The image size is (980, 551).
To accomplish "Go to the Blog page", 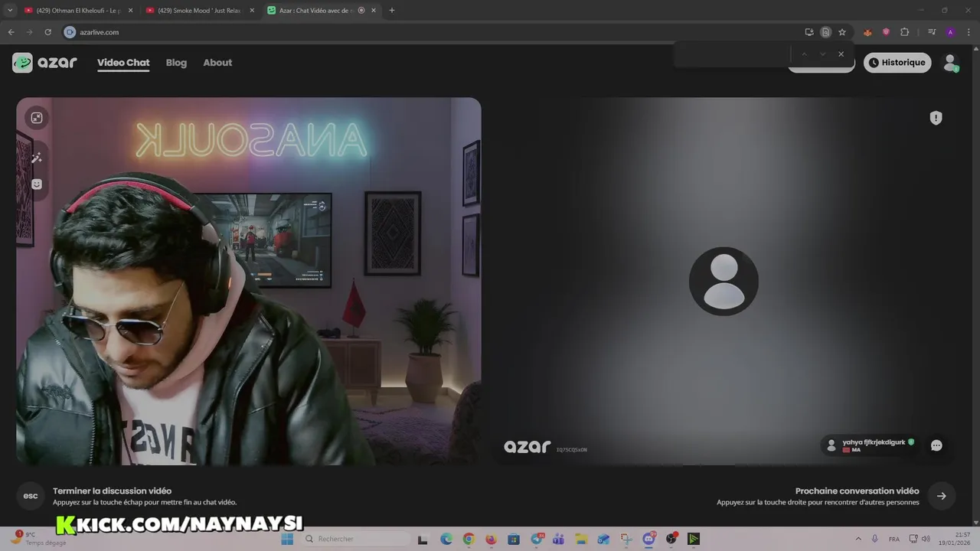I will 176,63.
